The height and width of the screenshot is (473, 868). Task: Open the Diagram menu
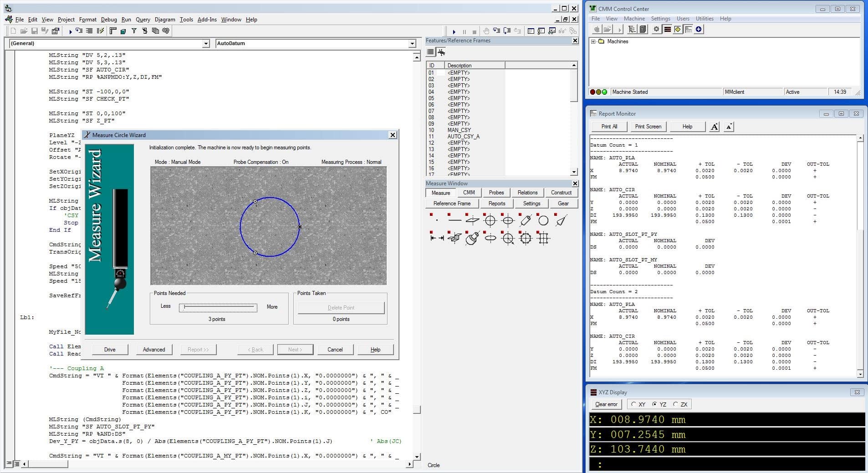pyautogui.click(x=165, y=19)
